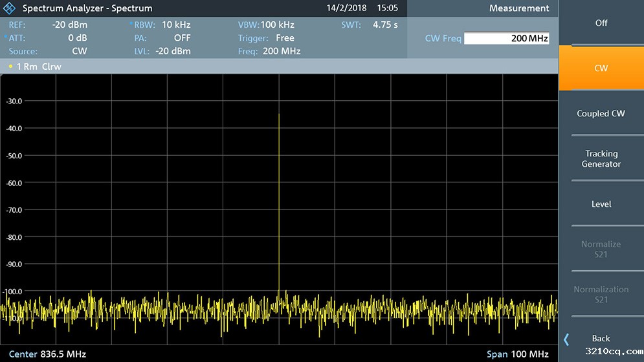Click the Trigger value Free
Viewport: 644px width, 362px height.
285,37
